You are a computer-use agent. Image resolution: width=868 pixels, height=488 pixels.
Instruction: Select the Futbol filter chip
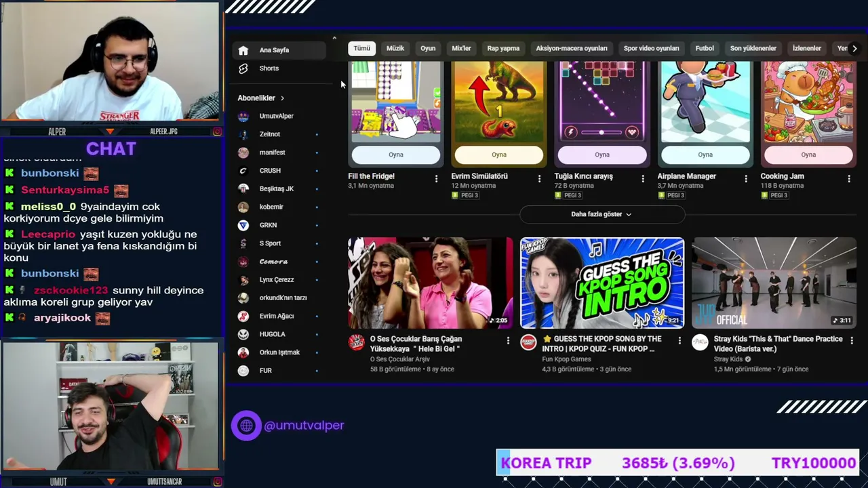[x=705, y=48]
